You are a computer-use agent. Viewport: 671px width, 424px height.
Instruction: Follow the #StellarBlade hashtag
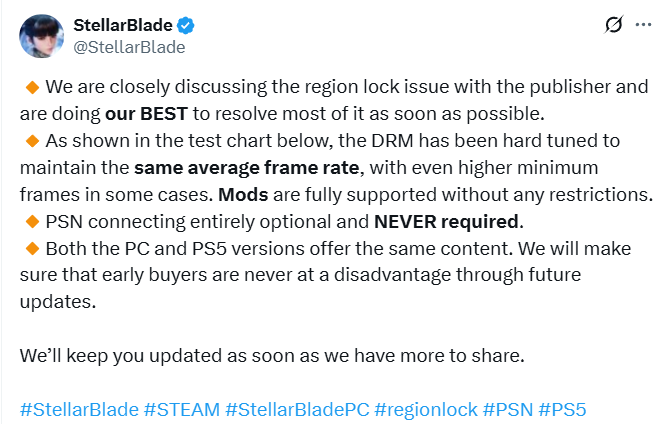pos(79,409)
